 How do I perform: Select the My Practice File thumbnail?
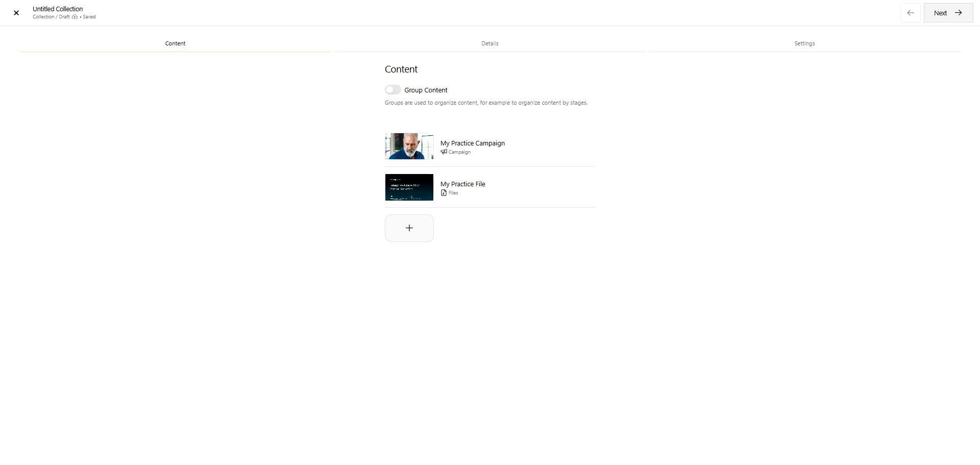tap(409, 187)
